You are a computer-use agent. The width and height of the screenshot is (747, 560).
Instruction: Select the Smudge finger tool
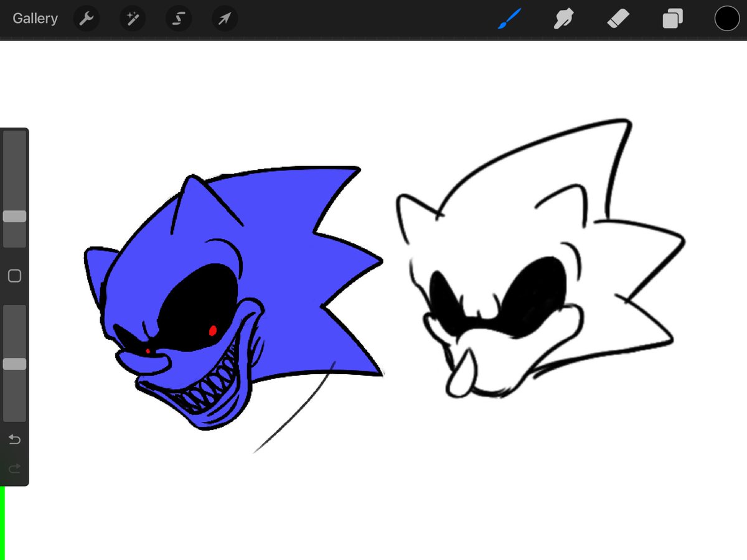563,19
